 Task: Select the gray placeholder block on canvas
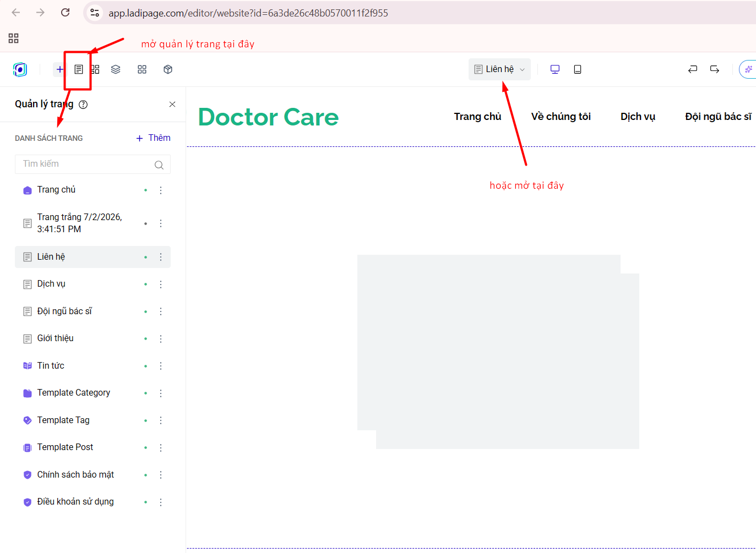[x=498, y=352]
